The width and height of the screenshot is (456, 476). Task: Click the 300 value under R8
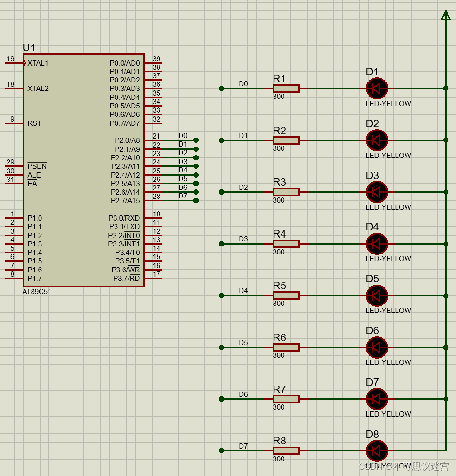[279, 459]
